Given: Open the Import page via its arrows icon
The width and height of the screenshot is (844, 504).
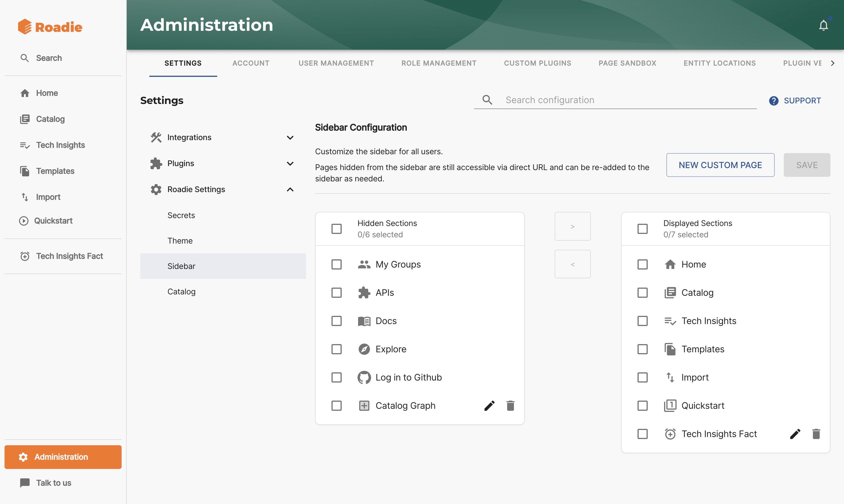Looking at the screenshot, I should click(25, 197).
